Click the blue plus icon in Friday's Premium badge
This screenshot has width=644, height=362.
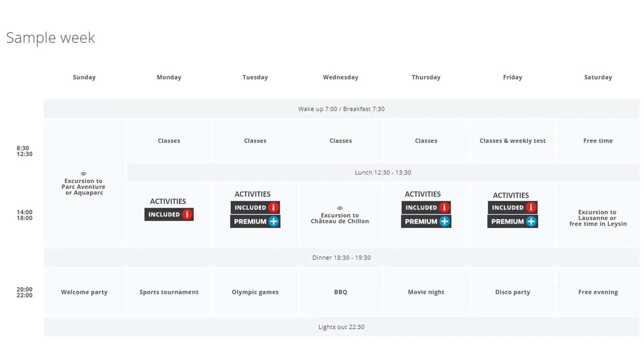(x=531, y=221)
